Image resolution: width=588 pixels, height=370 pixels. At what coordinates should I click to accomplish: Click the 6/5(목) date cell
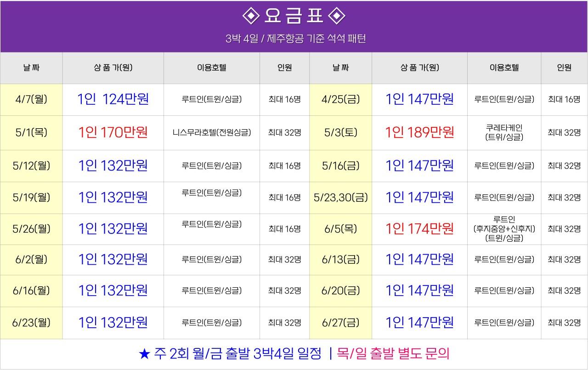(341, 229)
